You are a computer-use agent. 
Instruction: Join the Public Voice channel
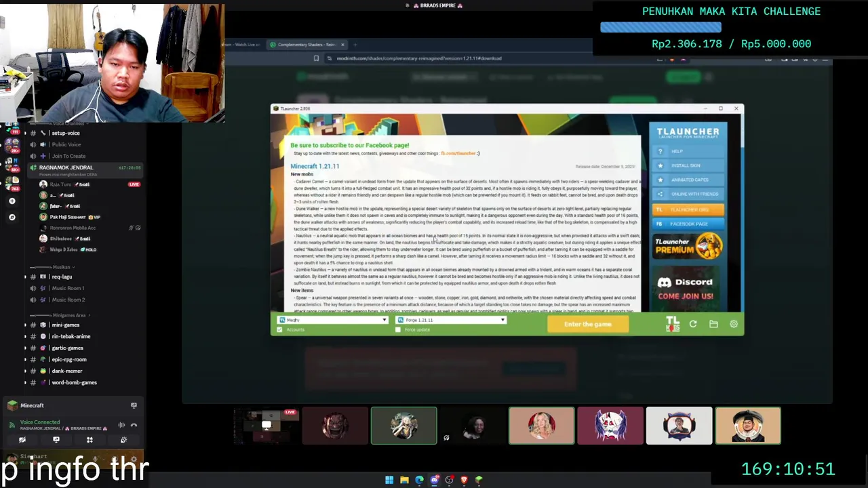tap(66, 144)
